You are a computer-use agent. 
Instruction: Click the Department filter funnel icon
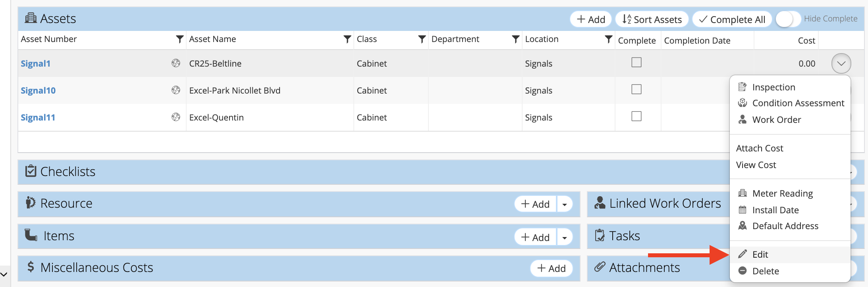(516, 39)
